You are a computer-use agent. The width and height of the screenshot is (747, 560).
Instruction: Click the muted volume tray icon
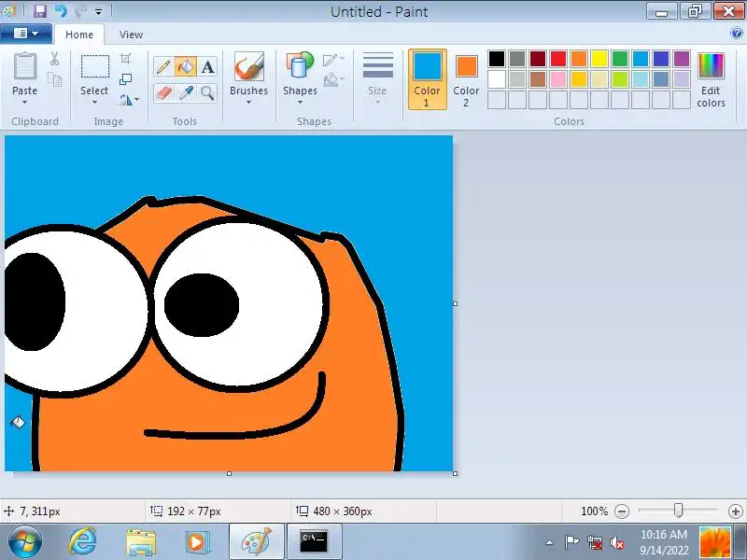[617, 542]
